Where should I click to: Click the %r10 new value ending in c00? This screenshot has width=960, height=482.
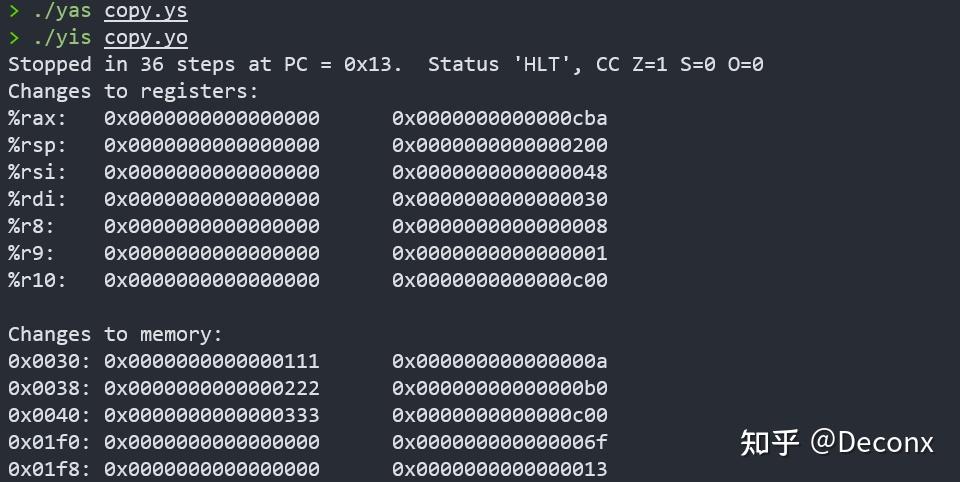click(x=499, y=281)
